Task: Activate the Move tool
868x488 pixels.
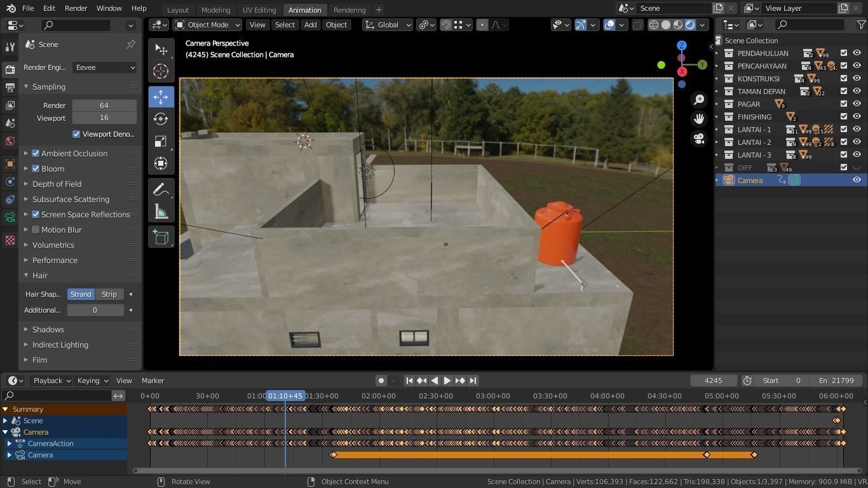Action: (161, 97)
